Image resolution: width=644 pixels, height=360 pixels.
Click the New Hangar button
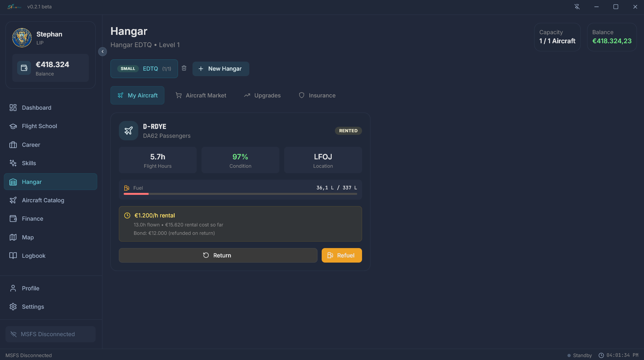point(221,69)
